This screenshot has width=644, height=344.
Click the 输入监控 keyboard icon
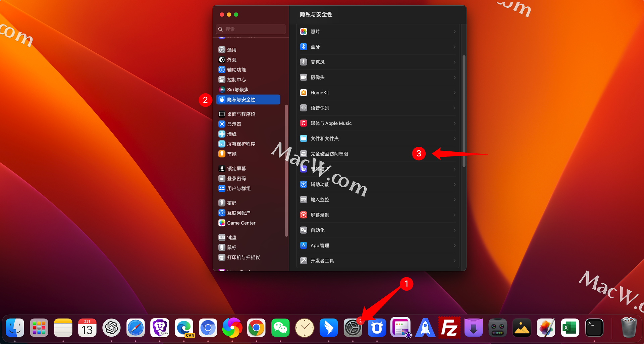click(x=304, y=199)
